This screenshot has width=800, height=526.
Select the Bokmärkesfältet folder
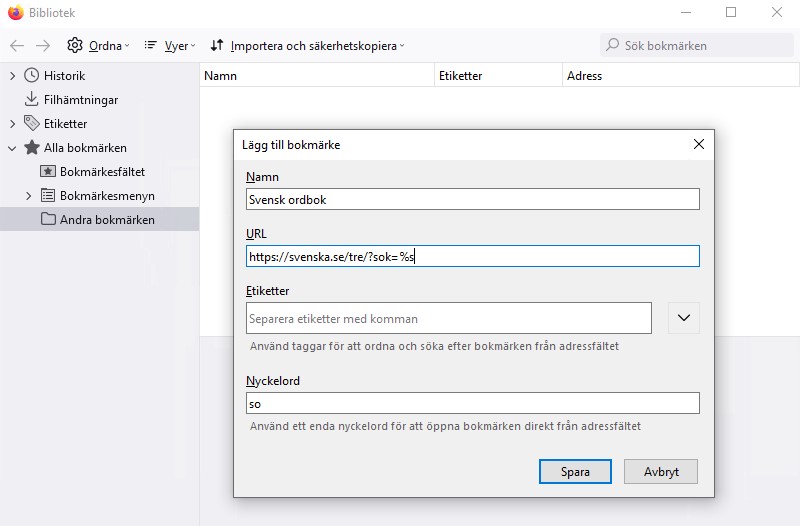tap(101, 172)
